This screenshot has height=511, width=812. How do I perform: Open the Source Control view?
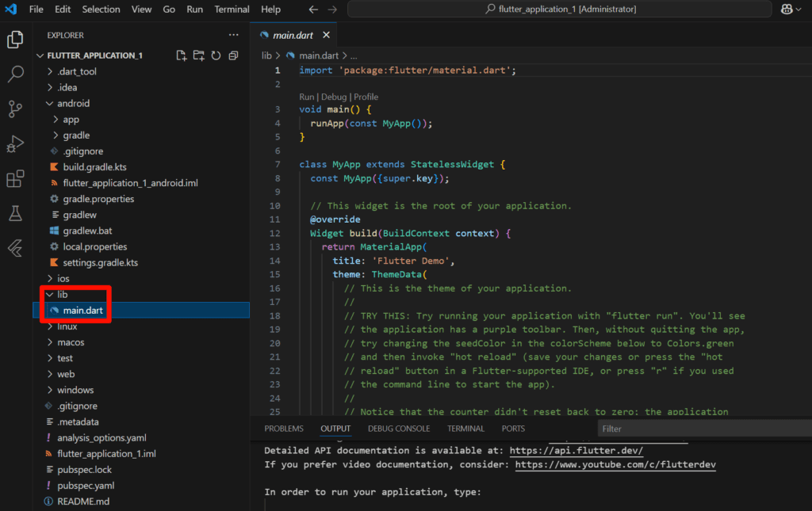tap(15, 109)
